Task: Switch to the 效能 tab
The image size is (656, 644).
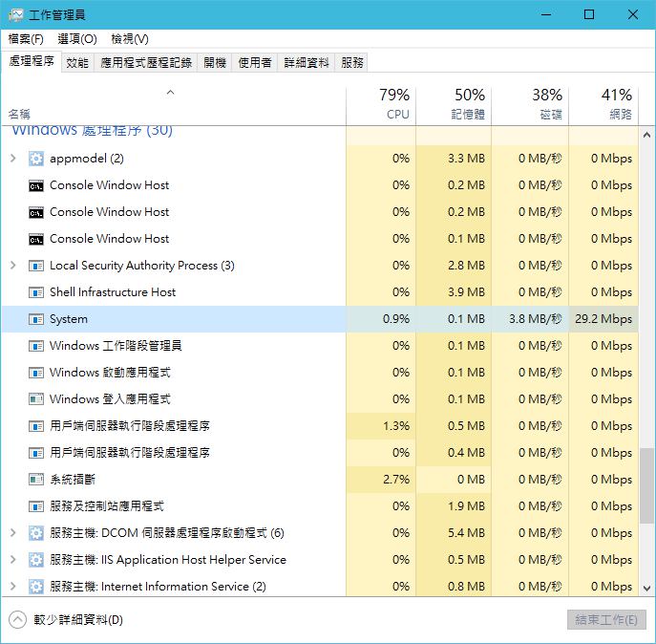Action: 77,63
